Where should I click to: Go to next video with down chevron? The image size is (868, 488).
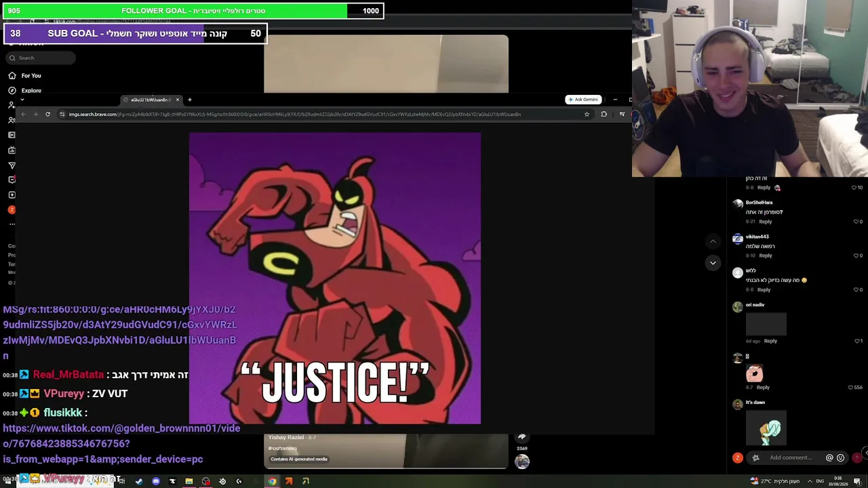pos(713,262)
